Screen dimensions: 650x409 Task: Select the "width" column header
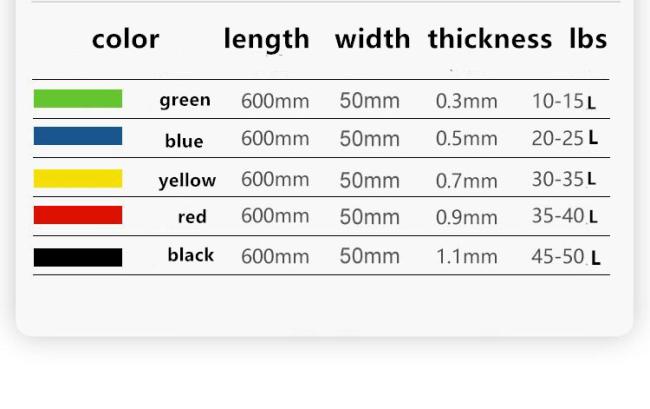pyautogui.click(x=372, y=39)
